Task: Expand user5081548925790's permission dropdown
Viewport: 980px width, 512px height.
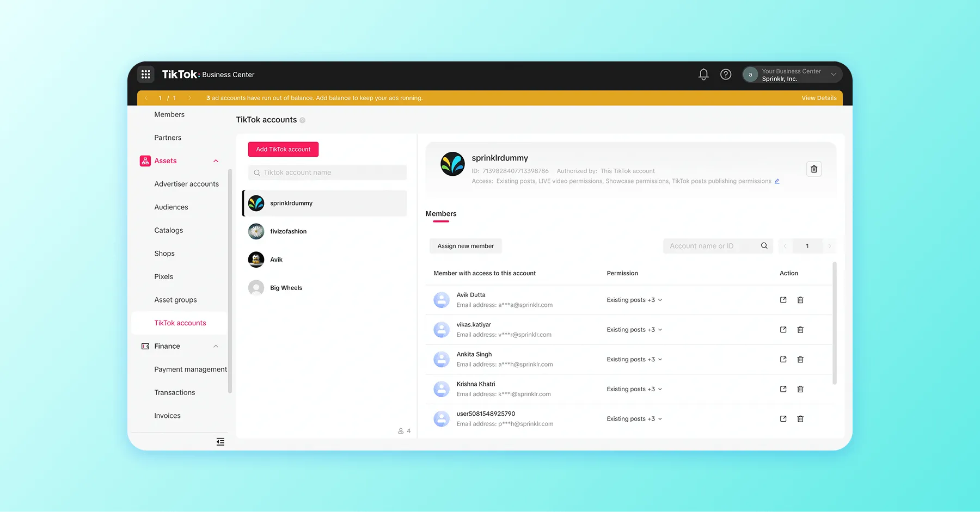Action: pos(634,419)
